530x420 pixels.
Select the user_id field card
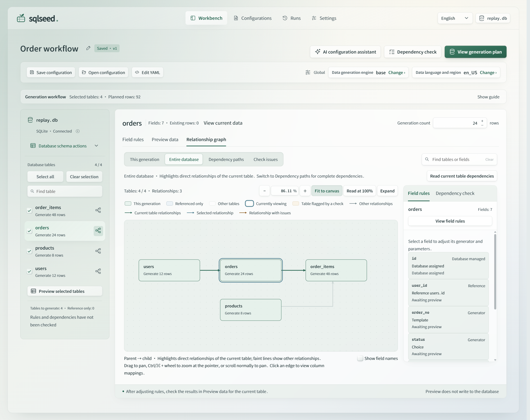[448, 292]
